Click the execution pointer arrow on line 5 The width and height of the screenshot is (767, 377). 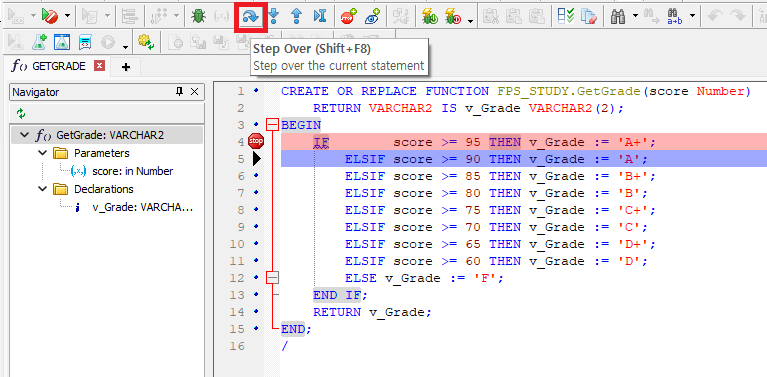256,159
